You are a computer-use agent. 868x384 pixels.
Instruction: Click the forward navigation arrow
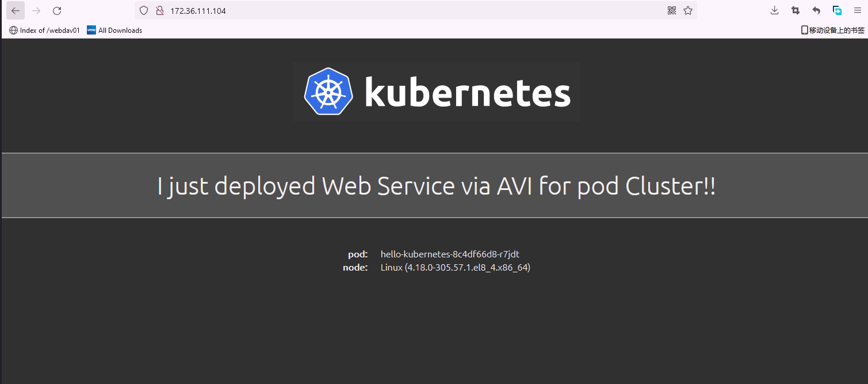pyautogui.click(x=36, y=10)
